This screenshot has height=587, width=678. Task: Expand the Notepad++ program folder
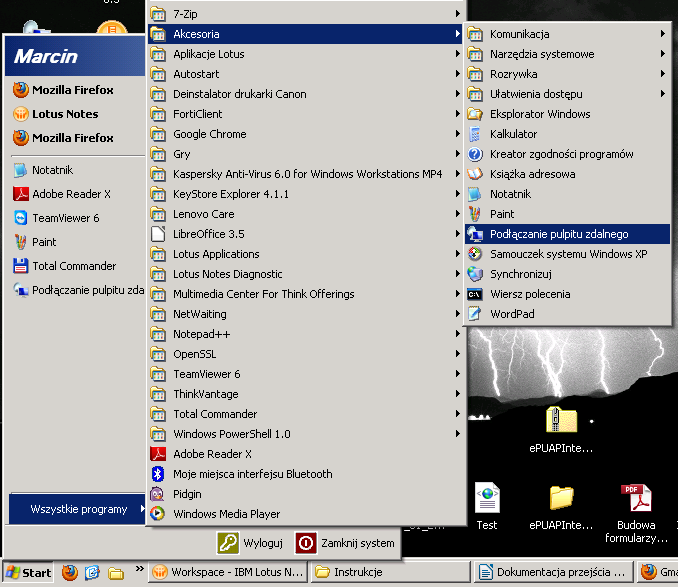(x=305, y=334)
